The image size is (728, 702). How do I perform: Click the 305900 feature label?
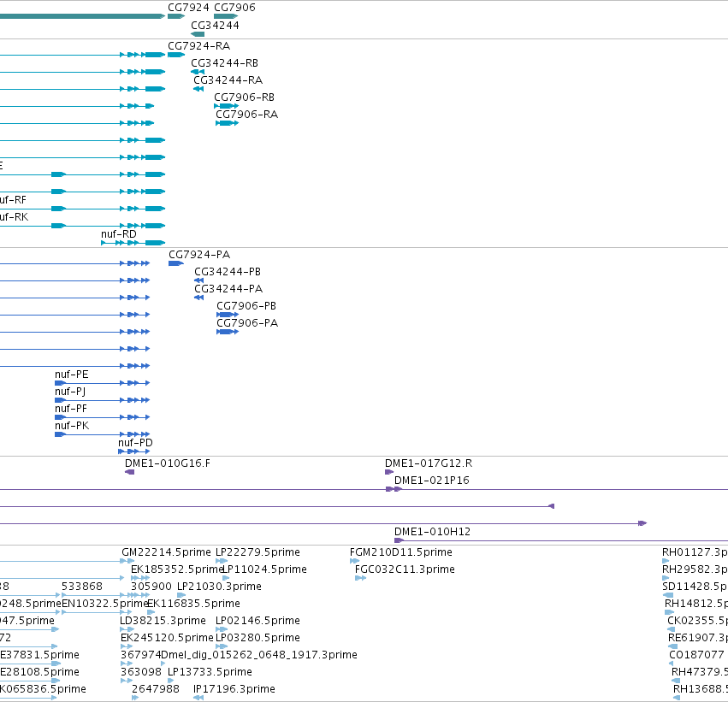(x=151, y=587)
